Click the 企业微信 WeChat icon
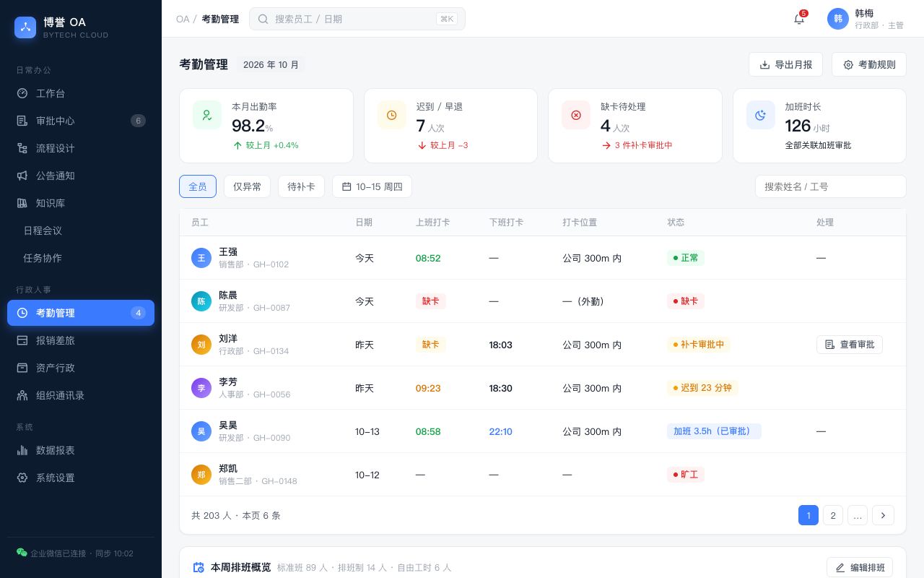 click(22, 553)
